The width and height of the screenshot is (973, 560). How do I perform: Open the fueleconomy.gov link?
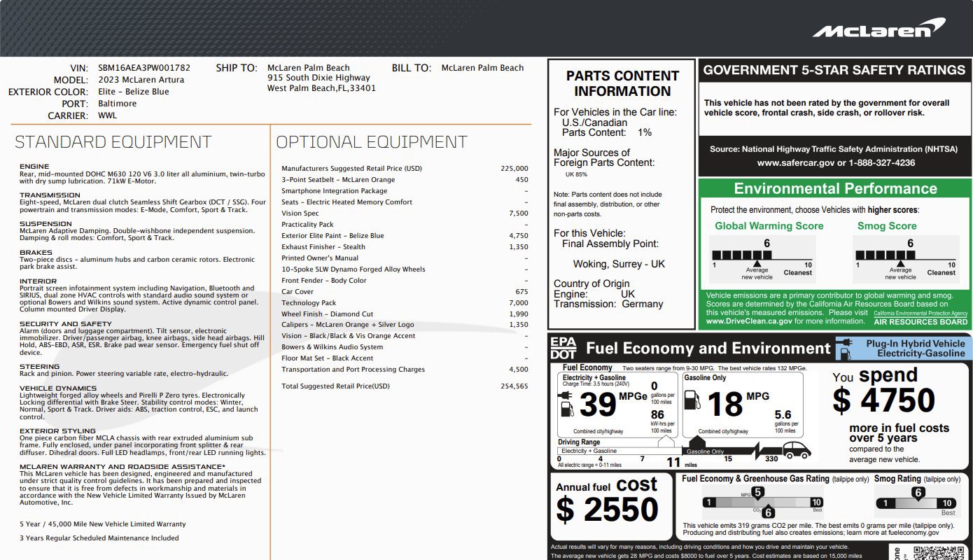coord(913,533)
